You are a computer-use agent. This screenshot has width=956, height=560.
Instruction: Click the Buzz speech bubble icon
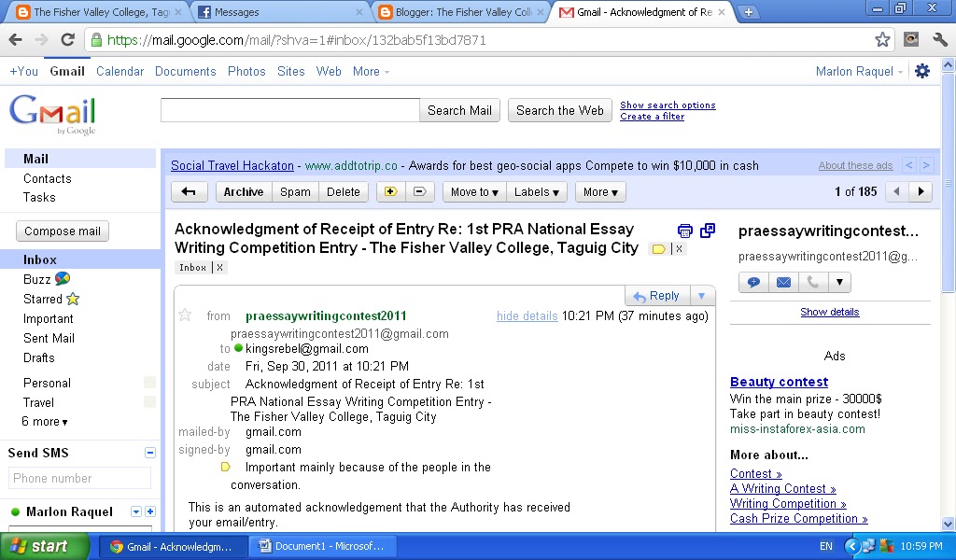[63, 278]
